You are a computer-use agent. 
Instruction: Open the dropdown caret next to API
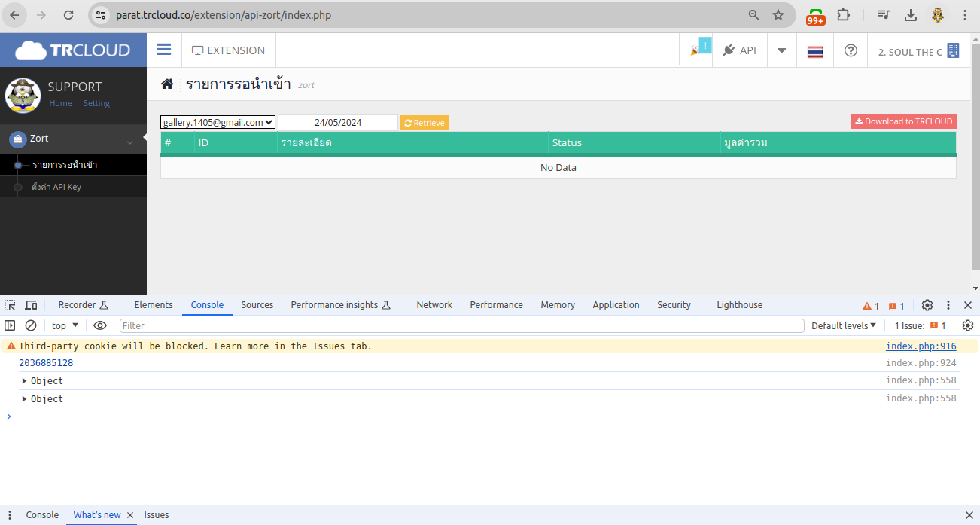781,50
